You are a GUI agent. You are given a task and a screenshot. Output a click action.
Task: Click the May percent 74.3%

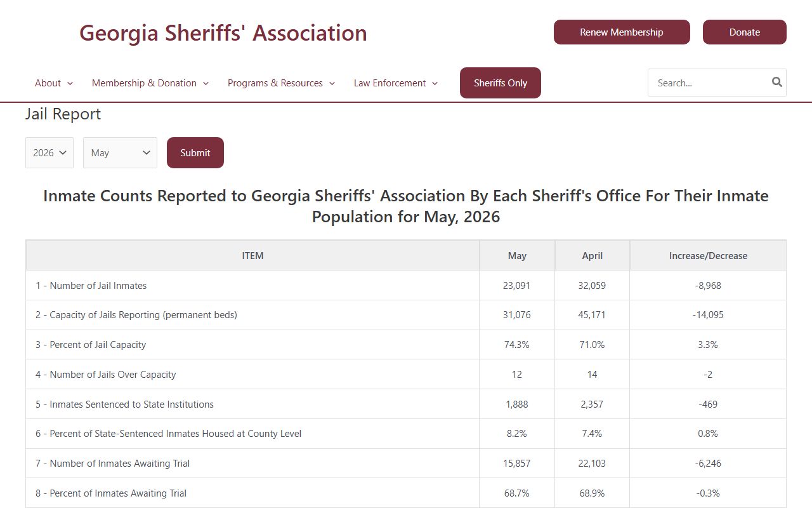tap(517, 345)
